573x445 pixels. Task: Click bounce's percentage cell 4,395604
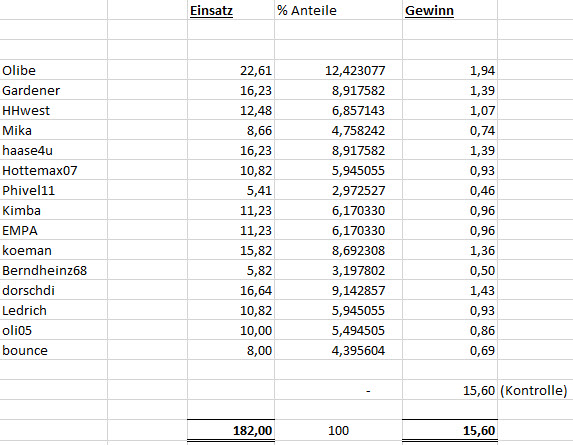tap(338, 351)
